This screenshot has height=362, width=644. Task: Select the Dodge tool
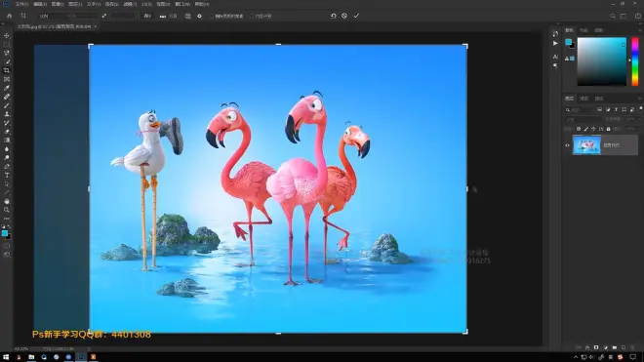coord(7,158)
